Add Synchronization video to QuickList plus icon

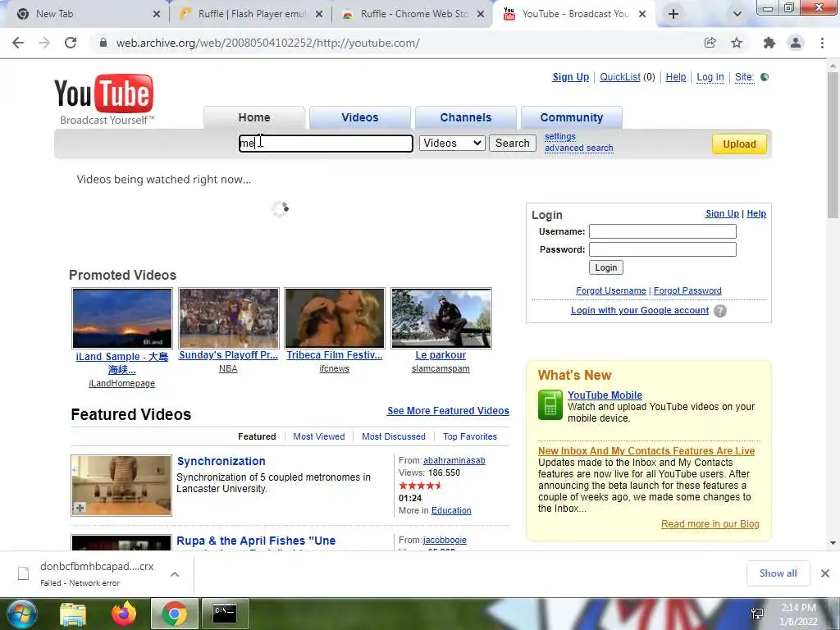[x=80, y=508]
